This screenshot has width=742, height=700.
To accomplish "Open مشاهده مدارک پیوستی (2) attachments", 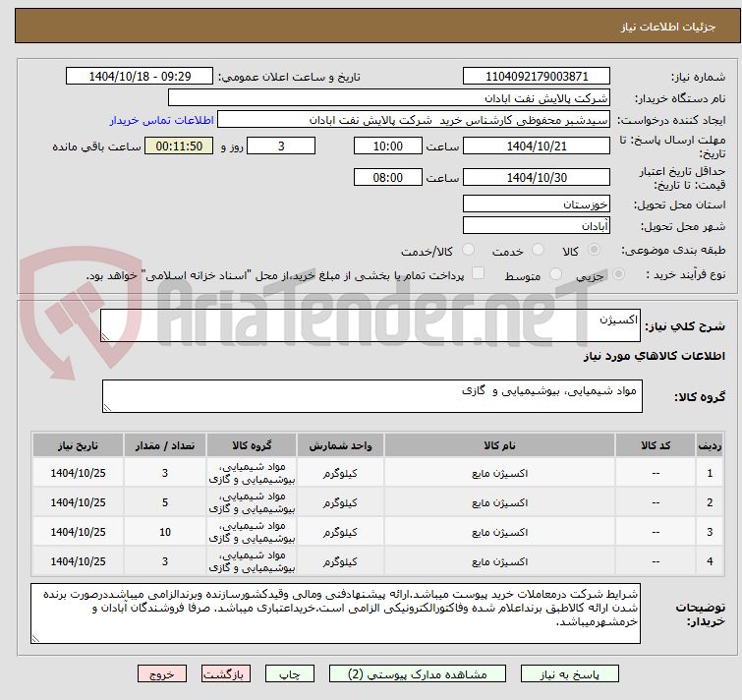I will pos(418,674).
